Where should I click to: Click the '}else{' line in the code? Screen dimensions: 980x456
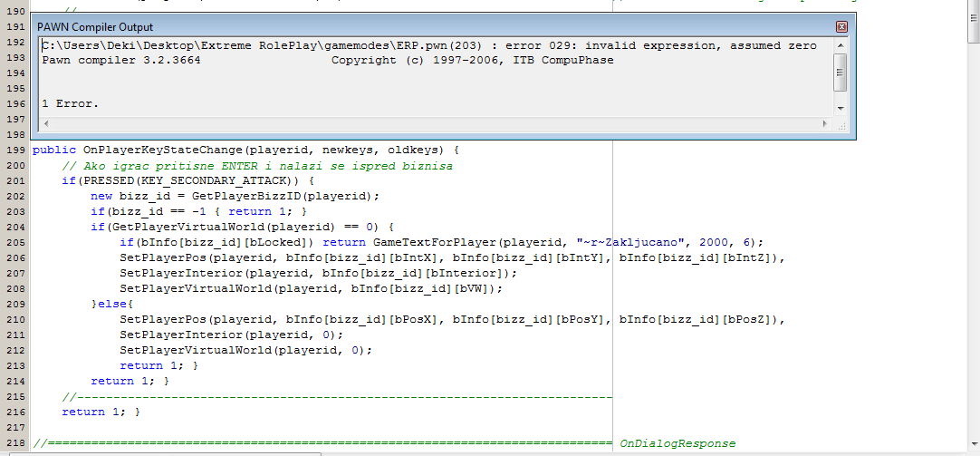[x=112, y=304]
